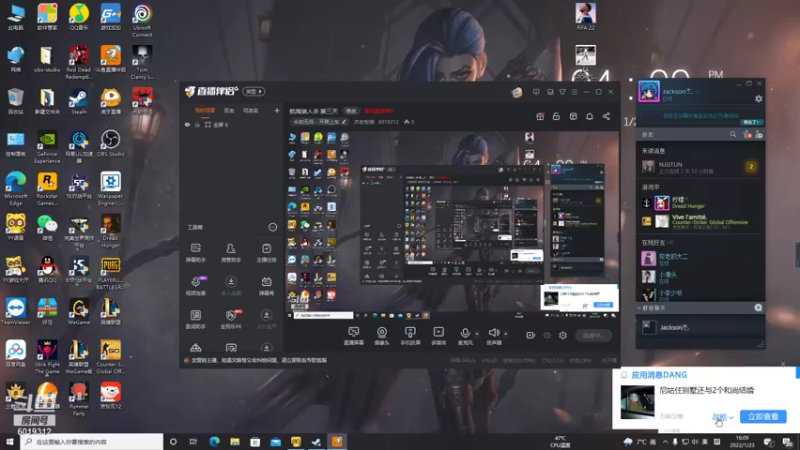Open File Explorer from taskbar

pyautogui.click(x=235, y=442)
